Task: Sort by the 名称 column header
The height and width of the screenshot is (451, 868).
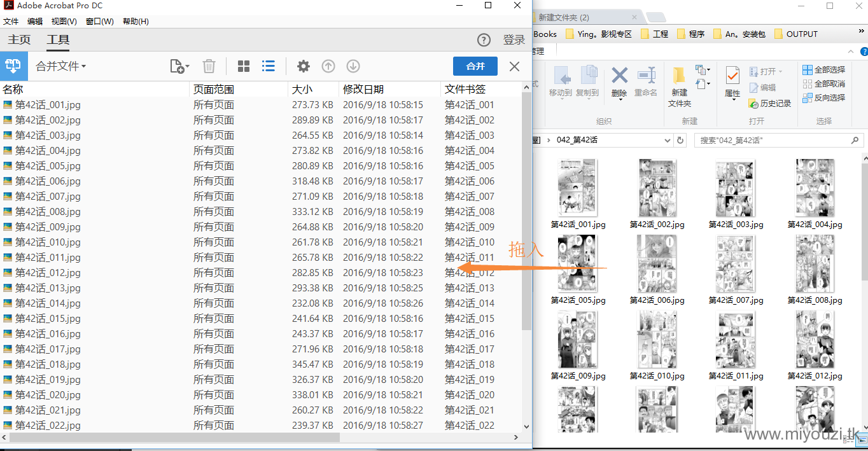Action: (x=95, y=89)
